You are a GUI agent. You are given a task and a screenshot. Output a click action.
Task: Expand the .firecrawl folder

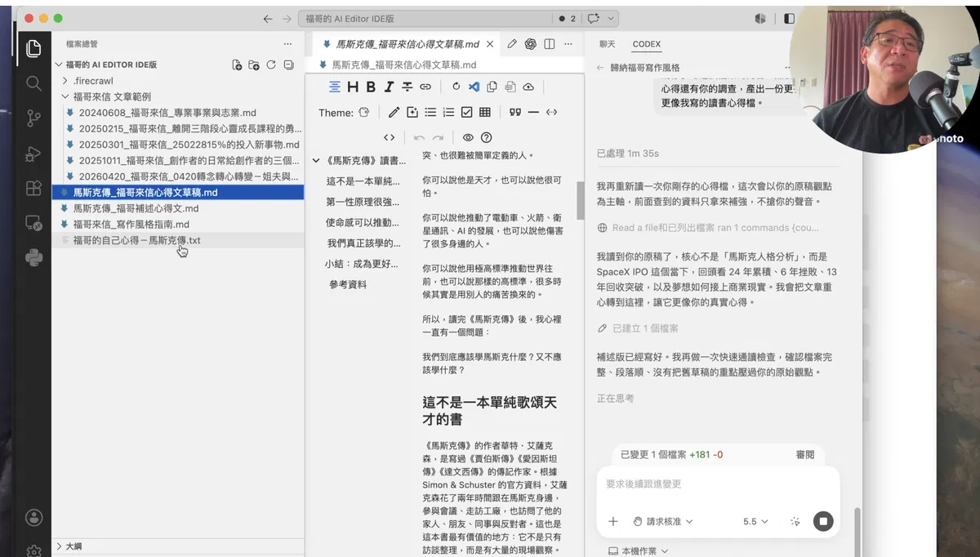point(65,81)
